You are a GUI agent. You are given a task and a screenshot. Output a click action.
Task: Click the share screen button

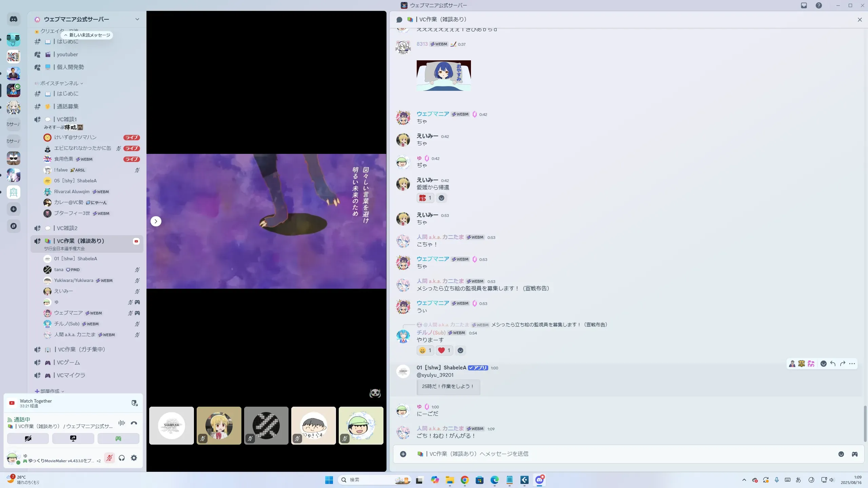click(x=73, y=439)
